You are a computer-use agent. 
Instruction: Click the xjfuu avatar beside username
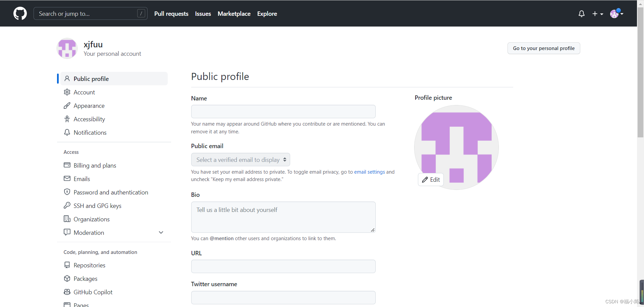[67, 48]
